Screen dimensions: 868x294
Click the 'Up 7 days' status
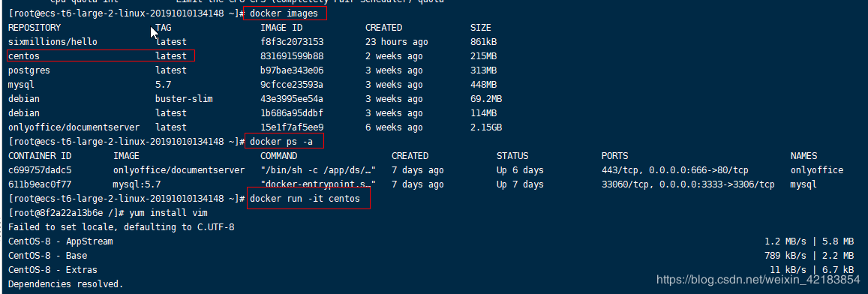coord(520,184)
